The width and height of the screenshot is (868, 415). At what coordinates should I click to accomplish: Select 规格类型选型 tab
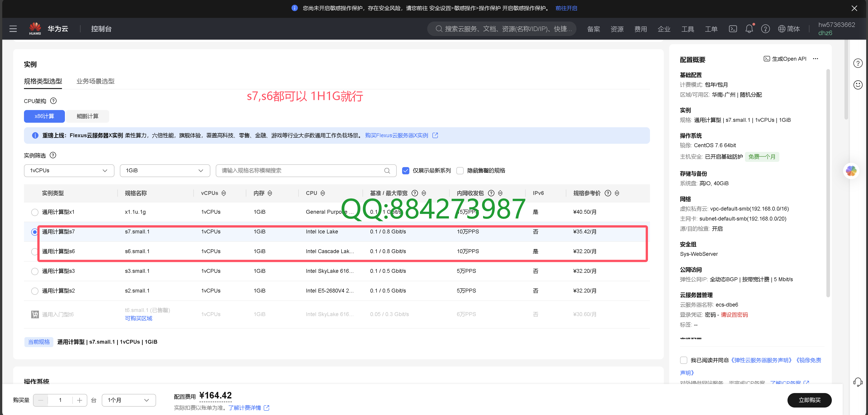point(43,81)
